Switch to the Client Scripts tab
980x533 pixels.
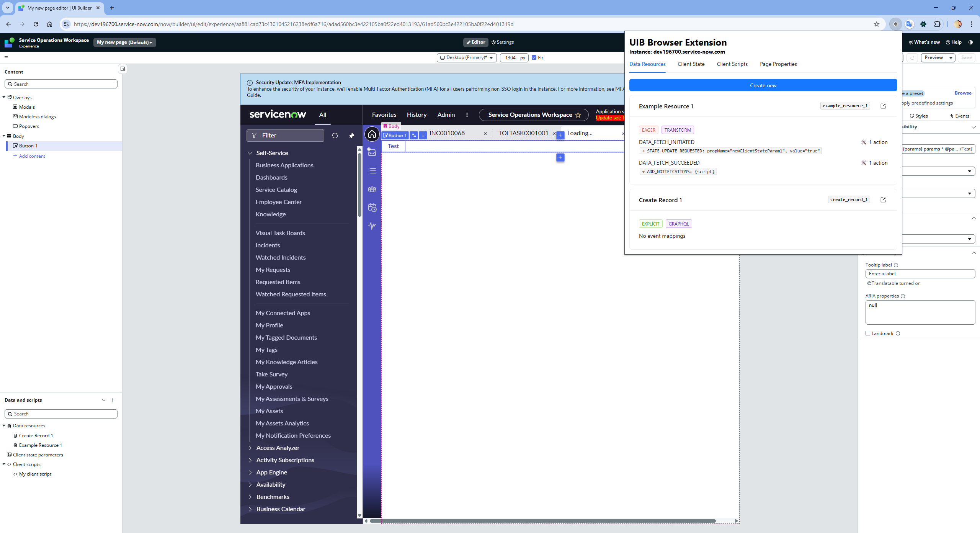point(732,64)
